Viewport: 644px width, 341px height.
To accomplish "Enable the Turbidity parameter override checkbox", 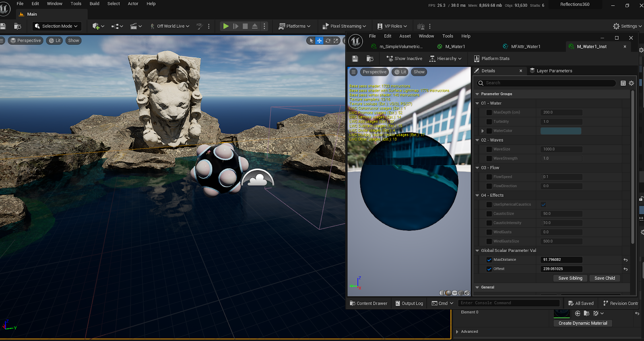I will 489,122.
